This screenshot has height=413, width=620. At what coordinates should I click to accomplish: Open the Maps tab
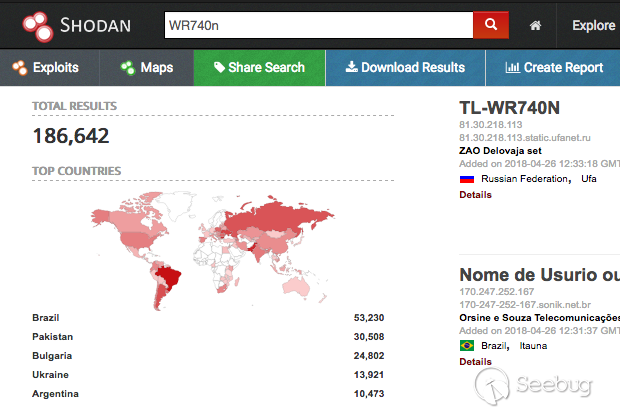(x=147, y=68)
